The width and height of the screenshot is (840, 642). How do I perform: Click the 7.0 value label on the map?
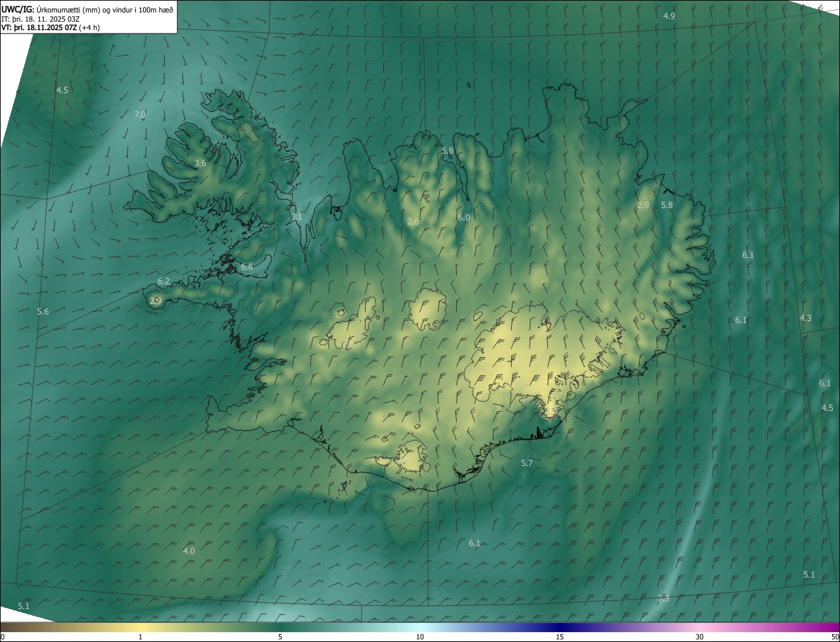coord(140,114)
